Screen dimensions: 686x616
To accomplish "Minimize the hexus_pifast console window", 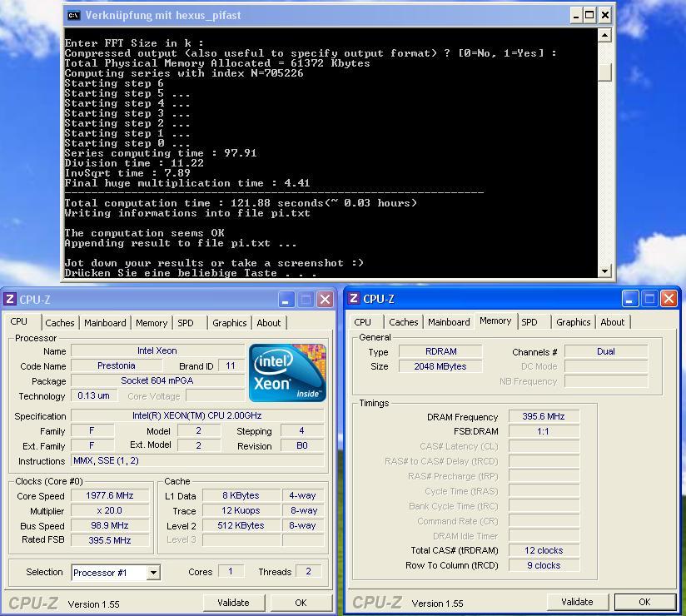I will (576, 16).
